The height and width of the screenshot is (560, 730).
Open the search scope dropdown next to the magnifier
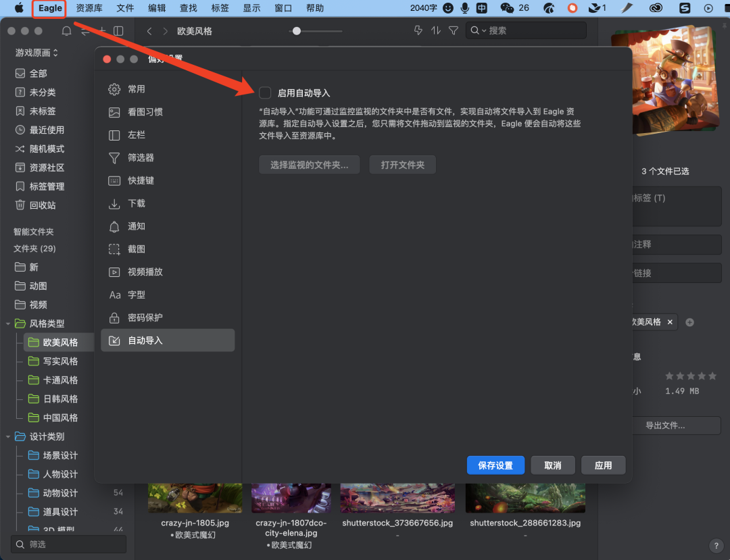pos(484,30)
